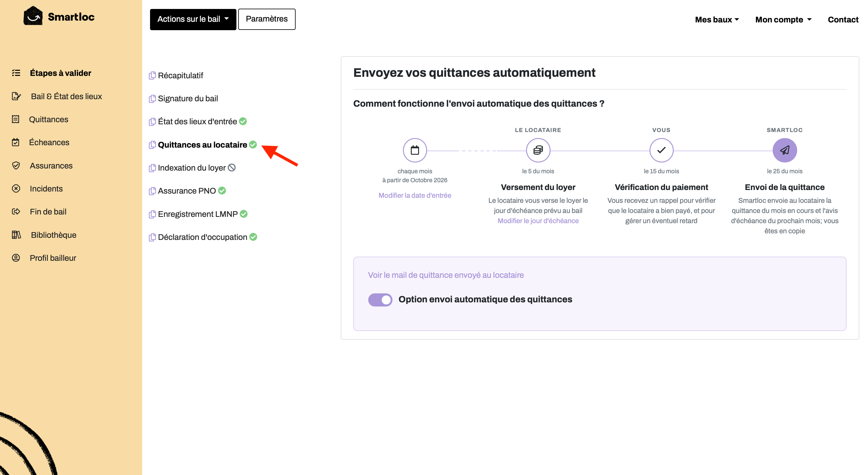Click the Écheances calendar icon
Viewport: 868px width, 475px height.
[x=16, y=142]
